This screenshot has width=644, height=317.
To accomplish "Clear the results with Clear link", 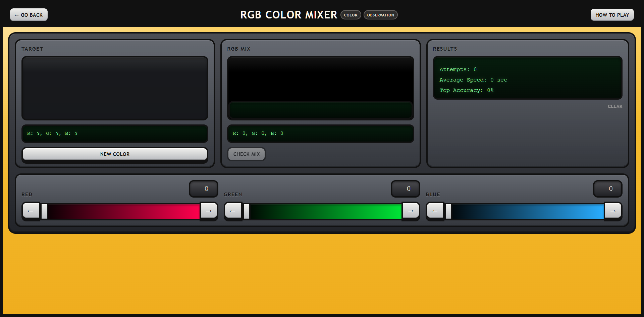I will point(615,106).
